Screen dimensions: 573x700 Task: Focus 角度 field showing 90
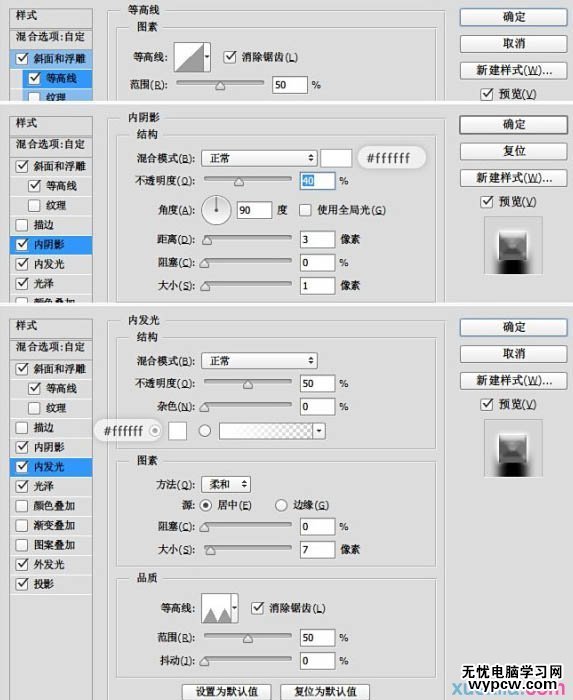(x=254, y=210)
